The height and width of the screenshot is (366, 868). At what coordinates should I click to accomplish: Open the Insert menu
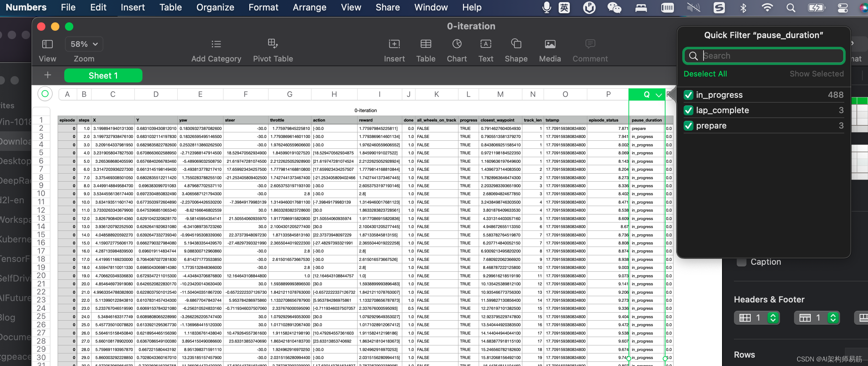(x=133, y=7)
